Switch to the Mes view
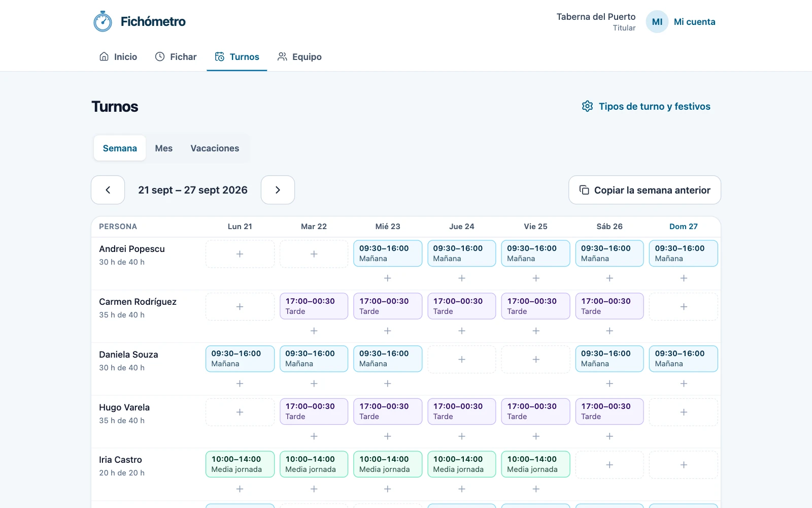The image size is (812, 508). click(x=164, y=148)
